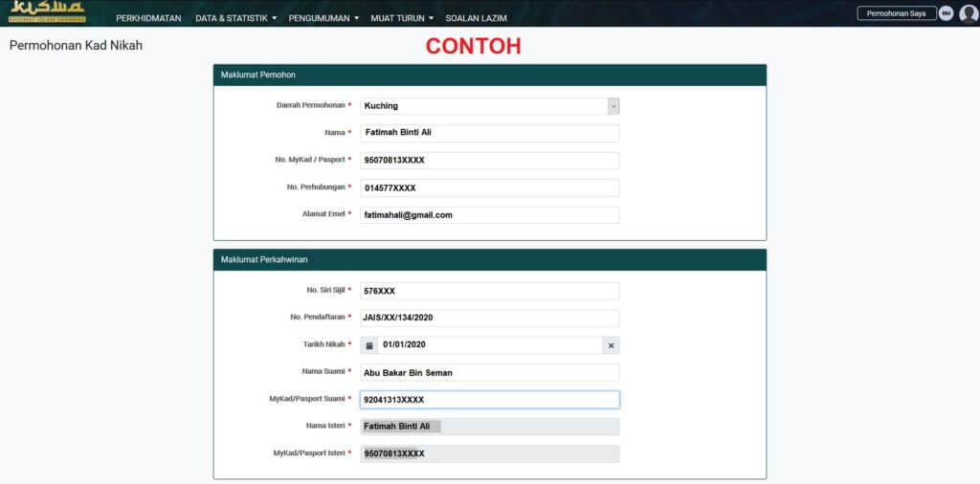Expand the MUAT TURUN dropdown menu
Screen dimensions: 980x484
coord(402,18)
